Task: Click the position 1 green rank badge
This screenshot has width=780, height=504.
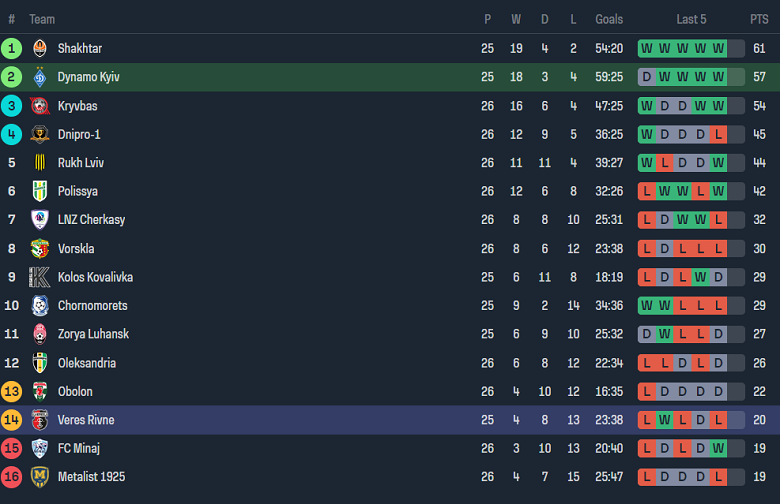Action: [12, 48]
